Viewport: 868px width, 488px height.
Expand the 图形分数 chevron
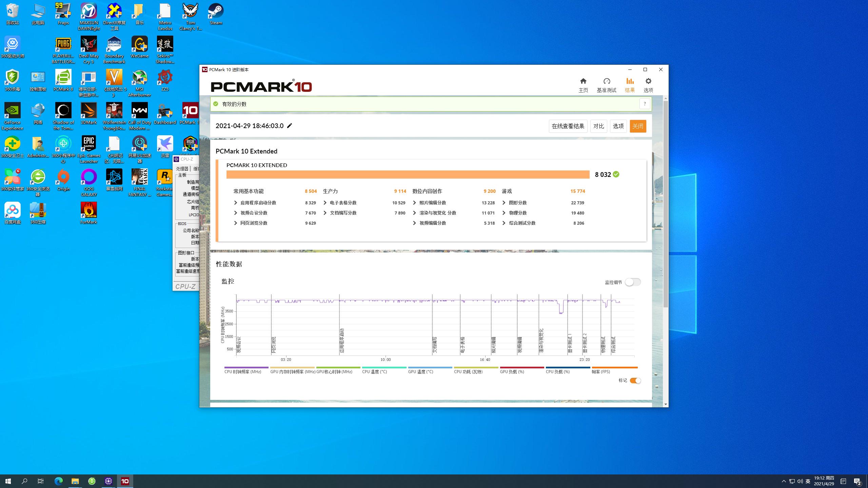504,203
